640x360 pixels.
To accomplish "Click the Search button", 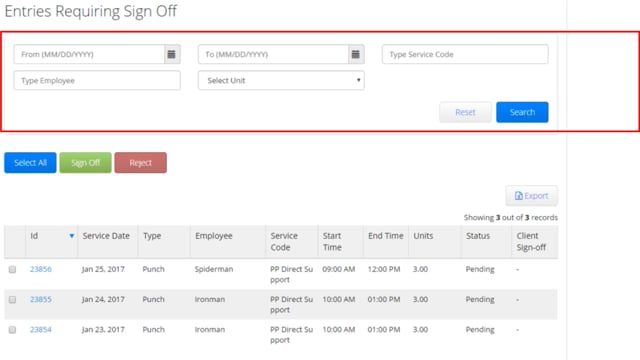I will tap(522, 112).
